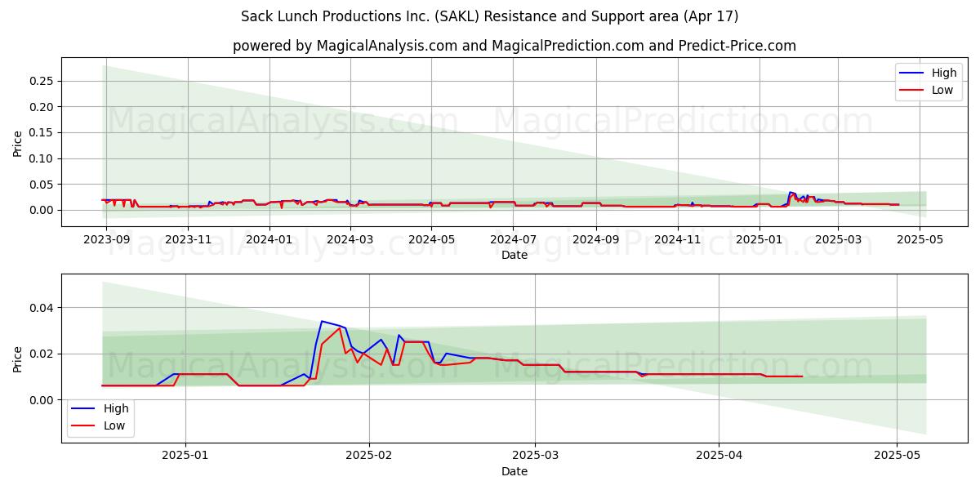Click the 0.04 price tick on bottom chart
The height and width of the screenshot is (490, 980).
[x=42, y=308]
